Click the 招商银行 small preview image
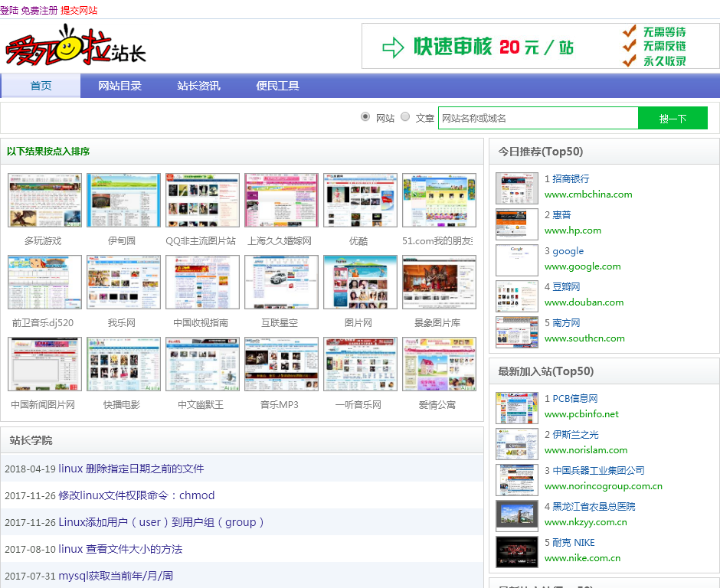Viewport: 720px width, 588px height. click(517, 188)
